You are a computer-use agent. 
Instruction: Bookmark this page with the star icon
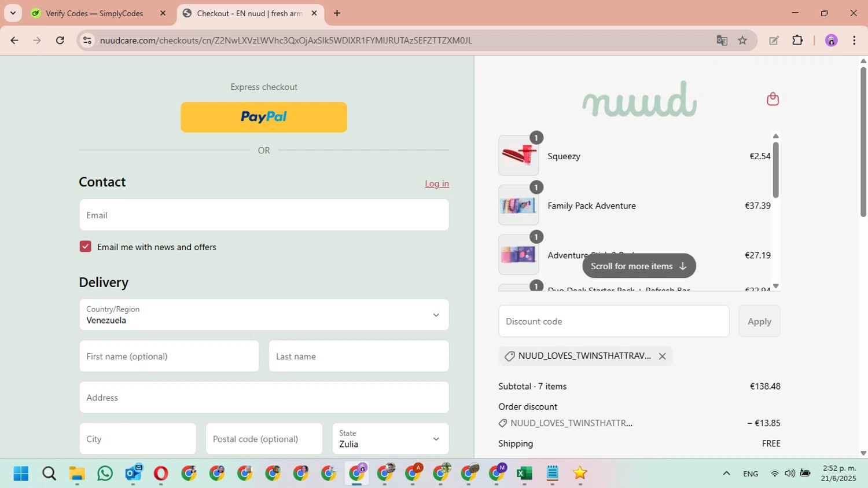click(742, 41)
